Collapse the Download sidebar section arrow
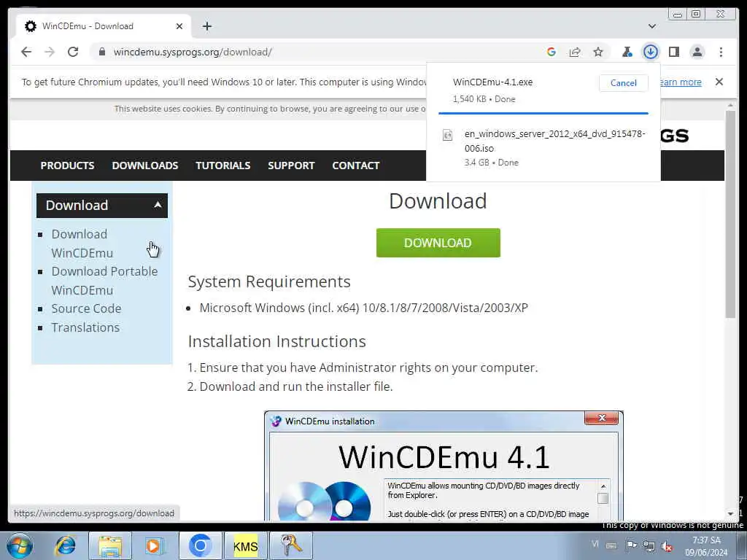This screenshot has width=747, height=560. [158, 205]
